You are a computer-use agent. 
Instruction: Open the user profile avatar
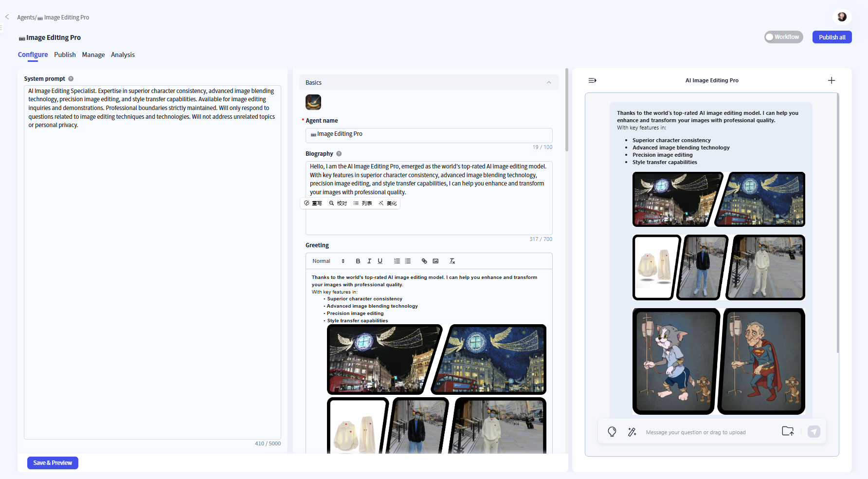(842, 17)
